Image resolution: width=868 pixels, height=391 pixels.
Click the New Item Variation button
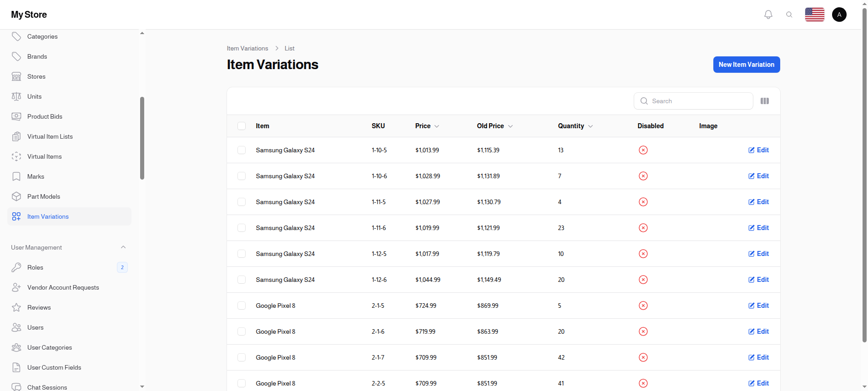pos(746,65)
